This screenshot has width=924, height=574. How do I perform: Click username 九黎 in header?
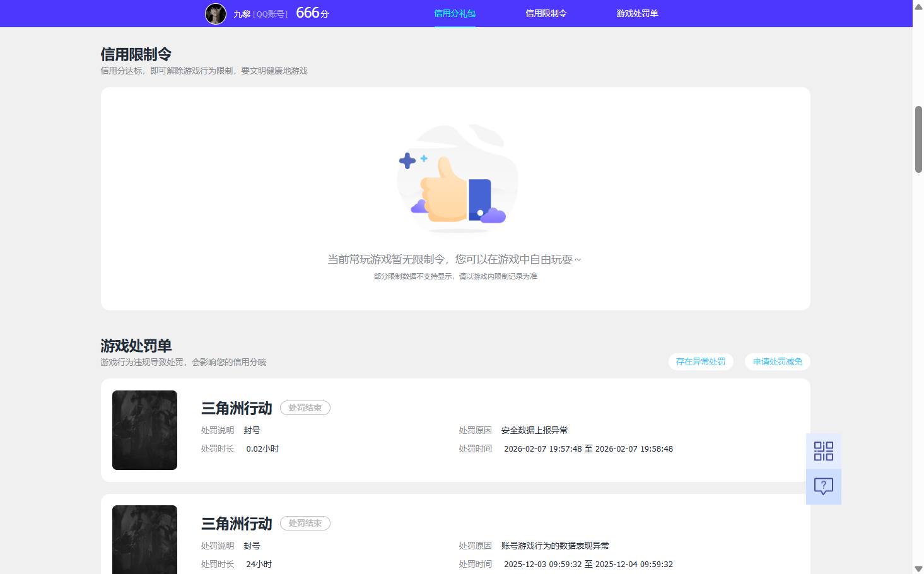pos(242,14)
